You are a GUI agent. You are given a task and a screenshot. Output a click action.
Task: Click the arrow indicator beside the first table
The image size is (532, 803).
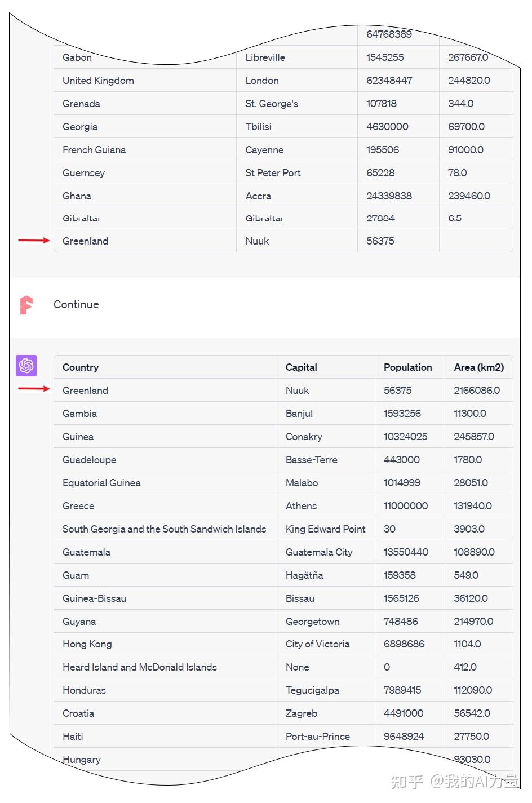point(34,241)
